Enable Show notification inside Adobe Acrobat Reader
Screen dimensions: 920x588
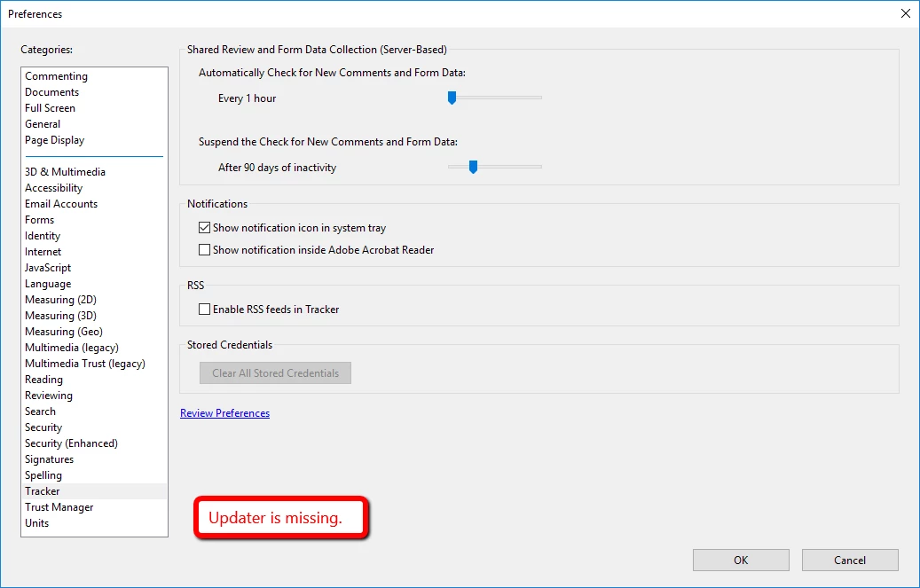click(x=204, y=250)
